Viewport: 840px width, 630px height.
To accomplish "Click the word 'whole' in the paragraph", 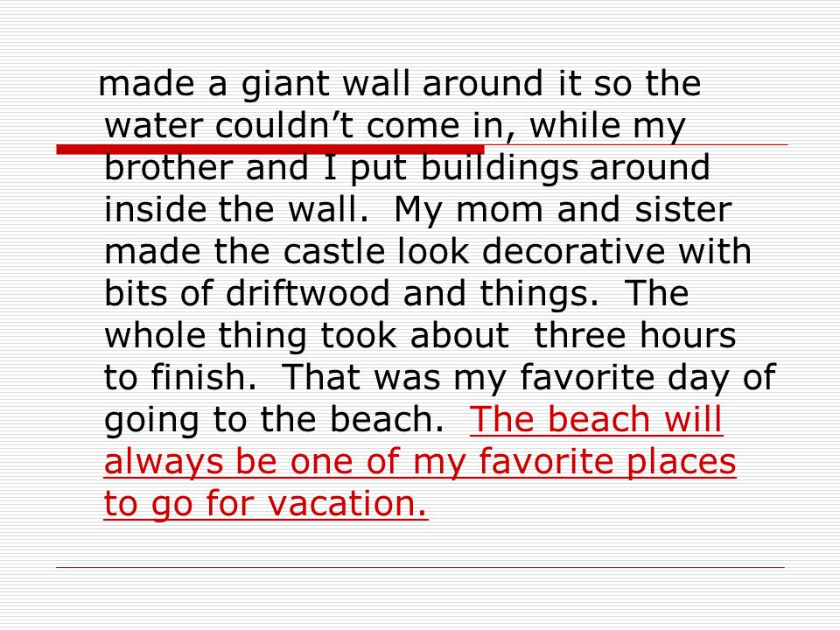I will pos(155,335).
